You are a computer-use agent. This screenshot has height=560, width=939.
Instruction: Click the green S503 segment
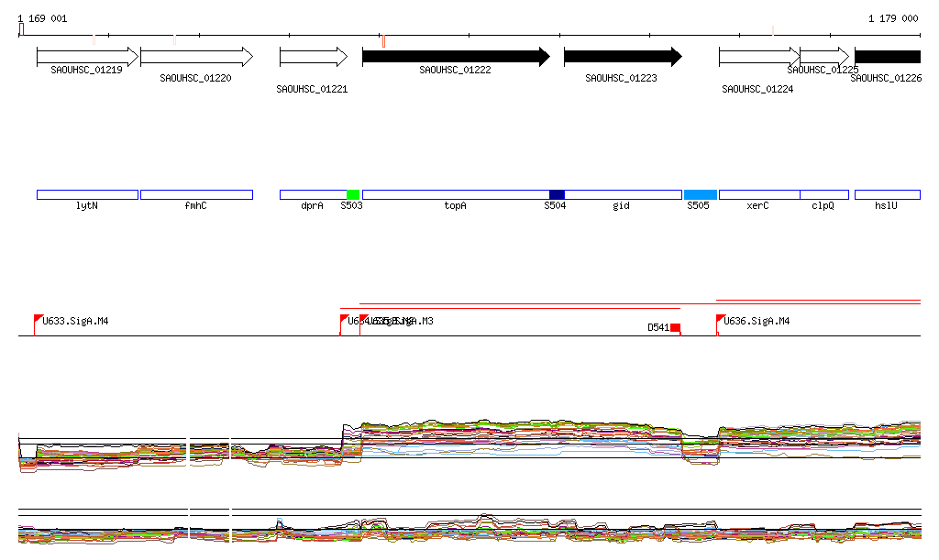[x=353, y=194]
